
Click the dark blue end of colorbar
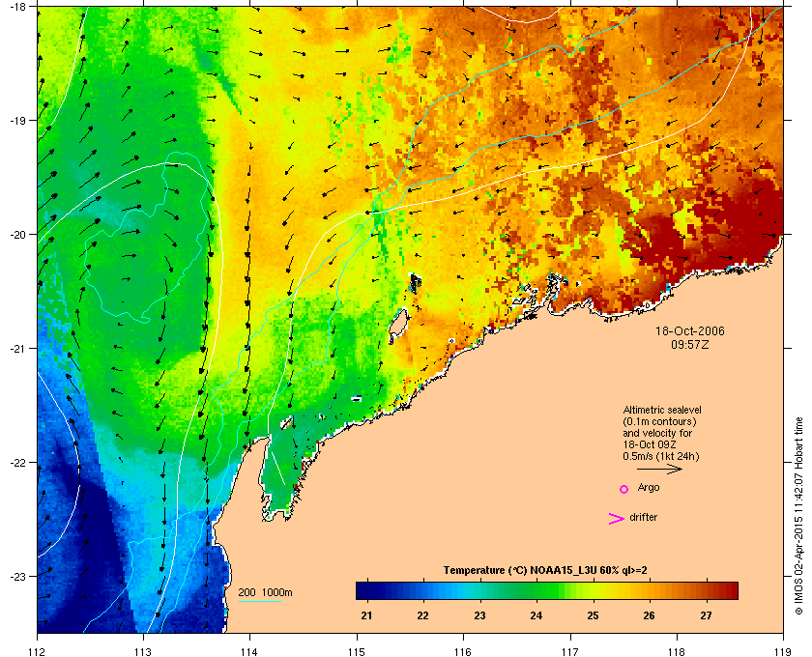click(365, 590)
